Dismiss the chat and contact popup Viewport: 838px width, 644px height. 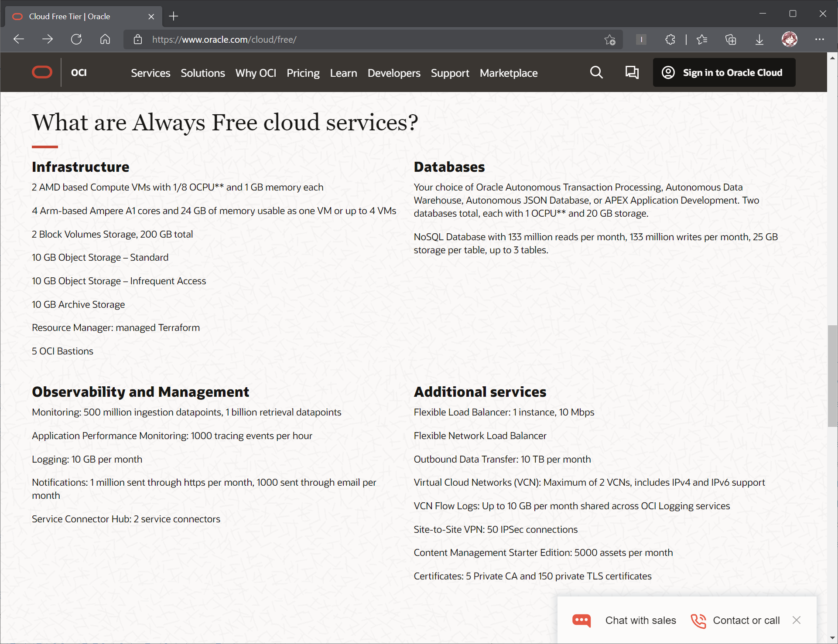797,620
